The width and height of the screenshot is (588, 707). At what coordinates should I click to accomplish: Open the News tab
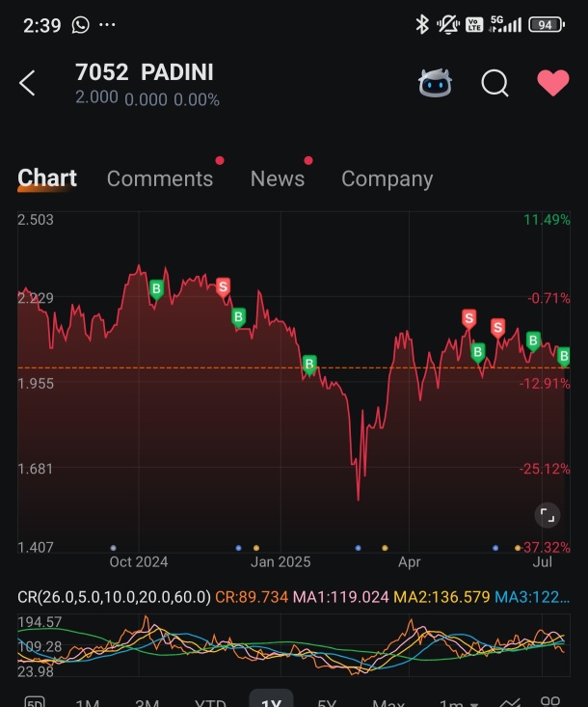point(278,179)
